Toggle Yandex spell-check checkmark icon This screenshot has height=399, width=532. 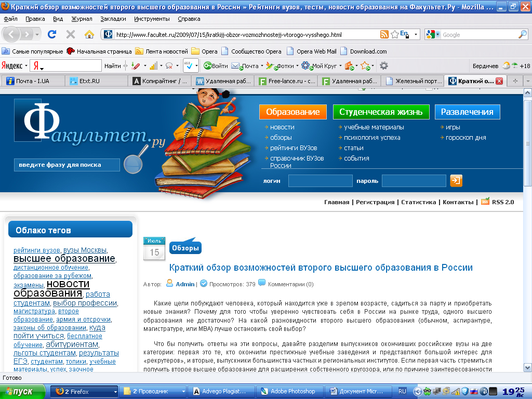189,66
